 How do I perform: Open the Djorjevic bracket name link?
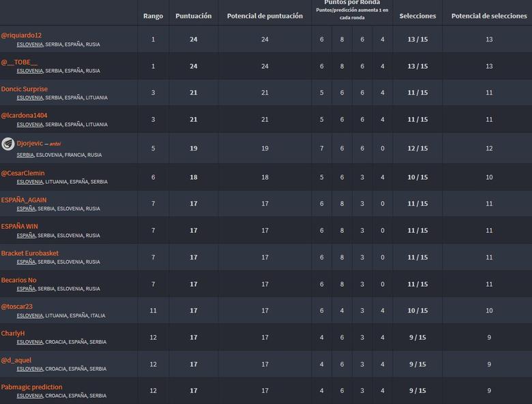29,144
